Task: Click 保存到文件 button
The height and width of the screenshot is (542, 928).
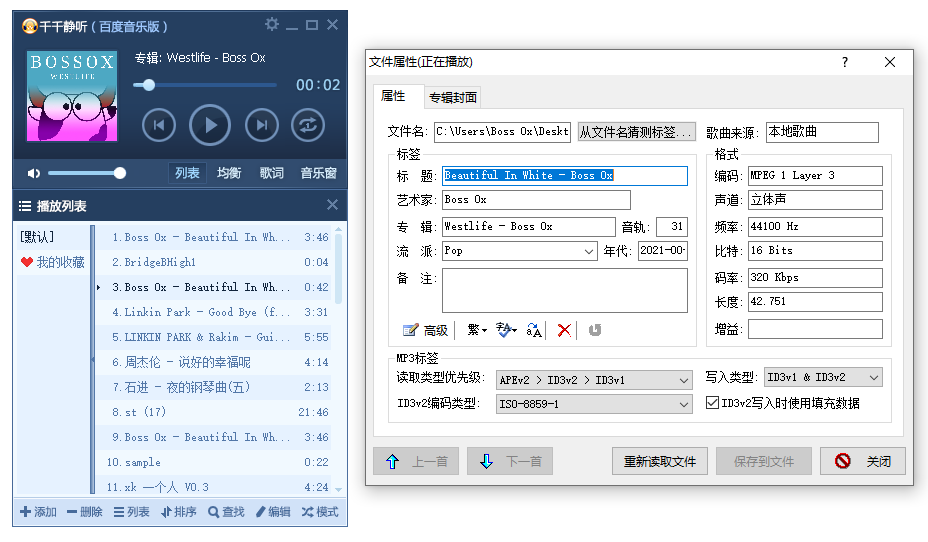Action: click(x=763, y=461)
